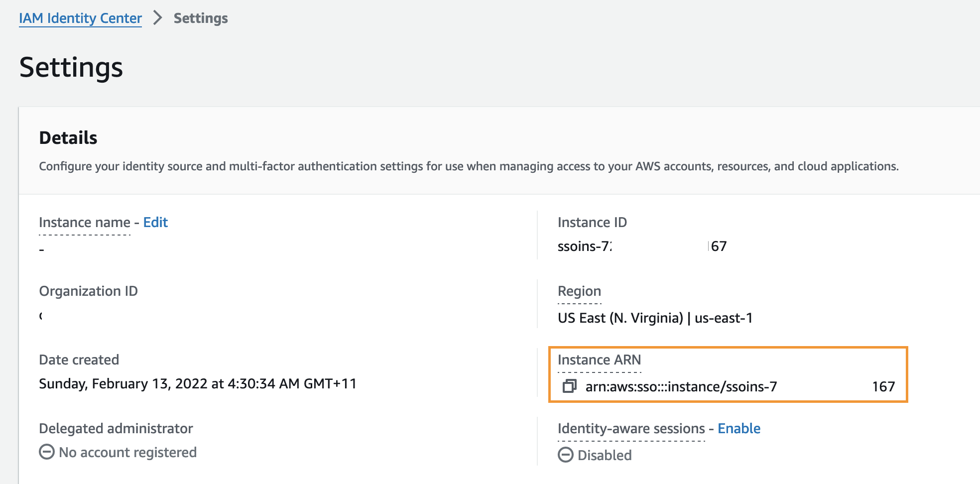
Task: Click the Date created value
Action: pos(198,383)
